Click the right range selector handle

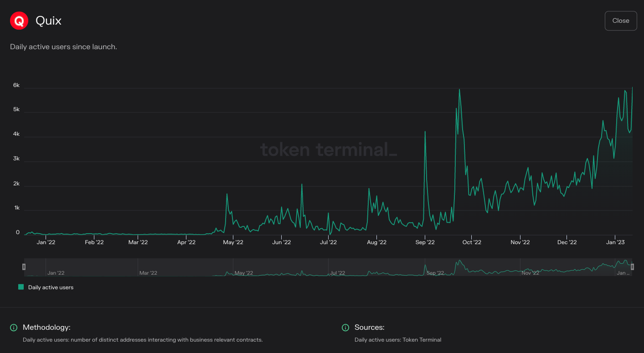point(633,266)
